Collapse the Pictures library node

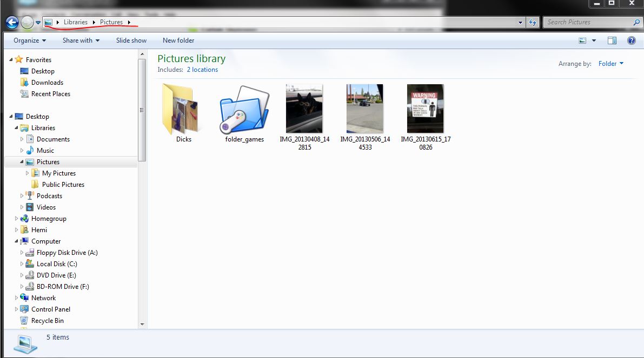pos(22,162)
